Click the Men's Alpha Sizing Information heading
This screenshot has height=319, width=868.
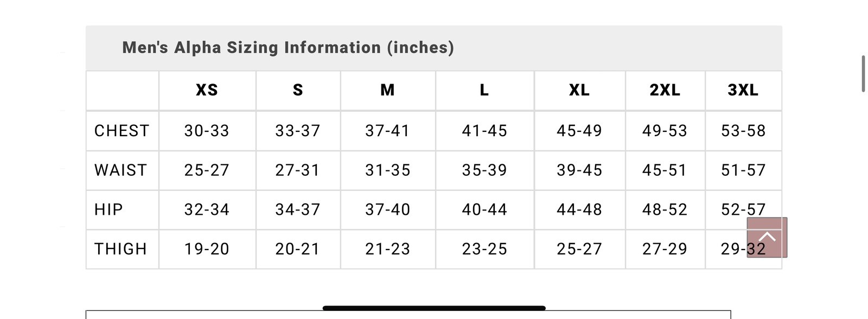(288, 48)
